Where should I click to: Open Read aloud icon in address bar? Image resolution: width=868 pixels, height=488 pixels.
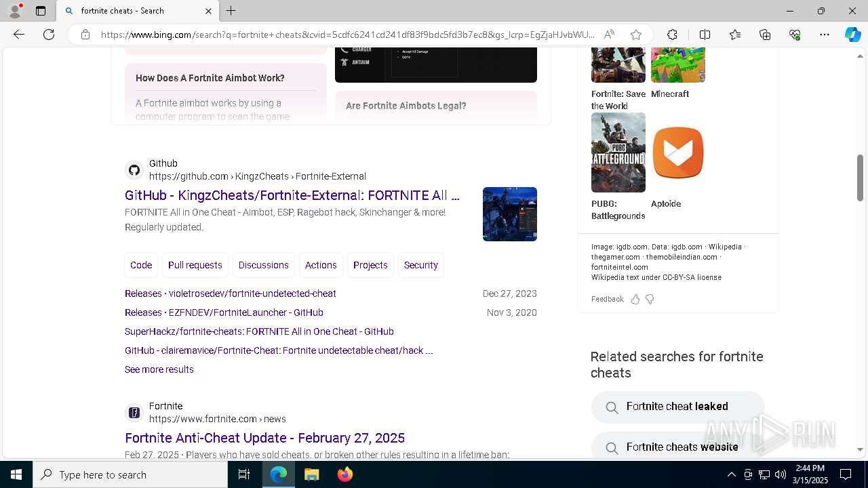click(609, 35)
